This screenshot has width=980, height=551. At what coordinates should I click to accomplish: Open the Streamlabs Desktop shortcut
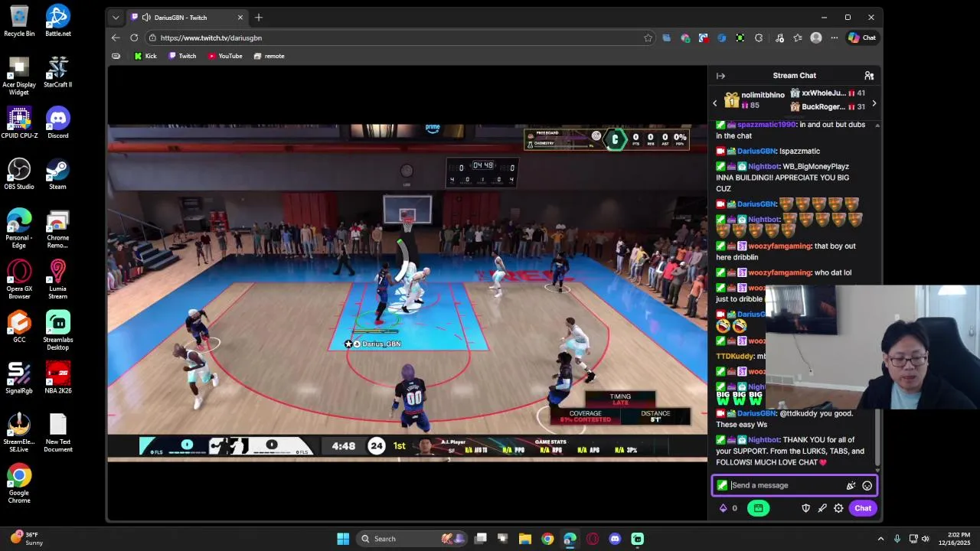click(57, 331)
